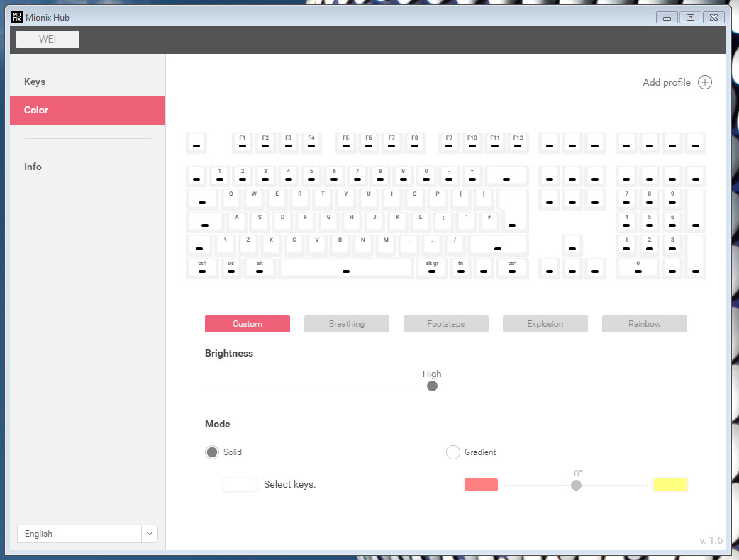739x560 pixels.
Task: Click the white solid color swatch
Action: (x=240, y=485)
